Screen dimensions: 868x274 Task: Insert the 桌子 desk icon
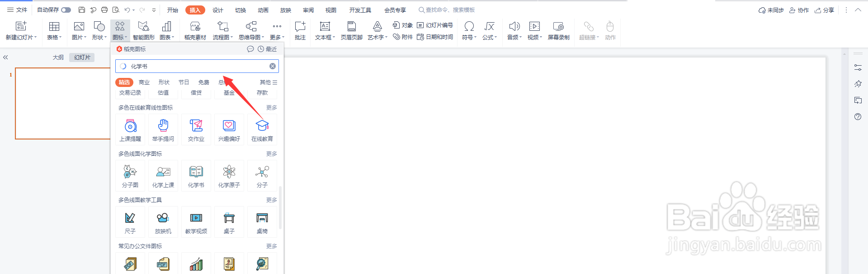pyautogui.click(x=229, y=222)
